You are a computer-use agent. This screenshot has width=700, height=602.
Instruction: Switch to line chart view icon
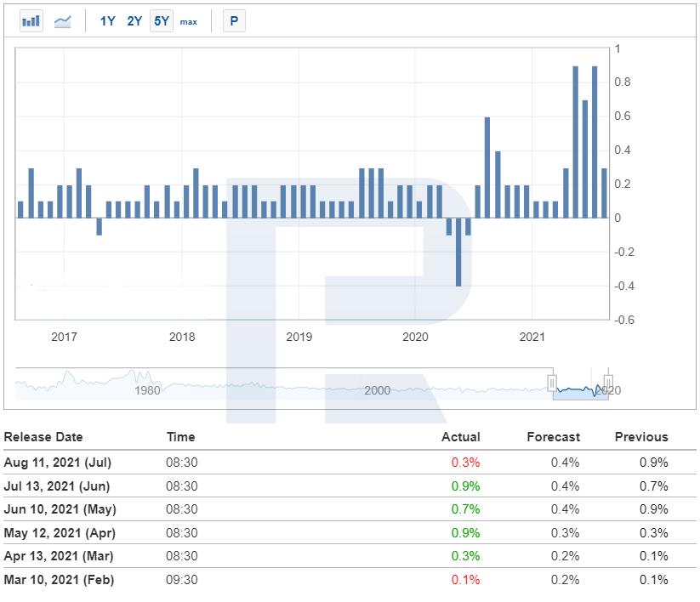[x=62, y=21]
